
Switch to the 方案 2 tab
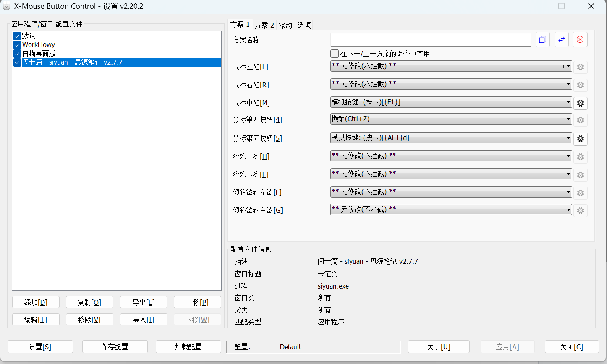[x=264, y=25]
